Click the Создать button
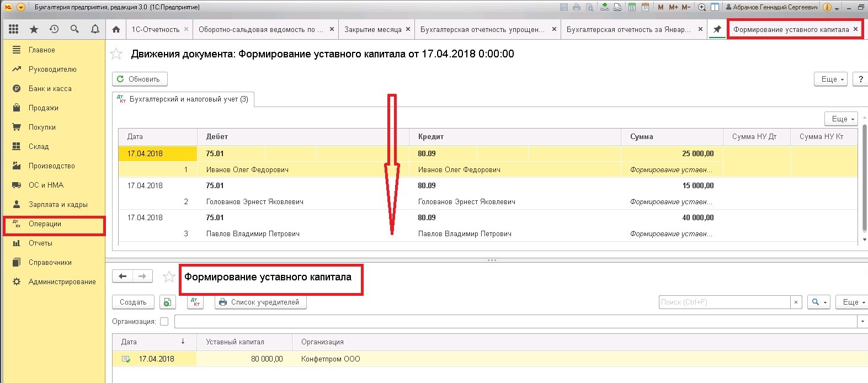Screen dimensions: 868x383 (x=133, y=302)
